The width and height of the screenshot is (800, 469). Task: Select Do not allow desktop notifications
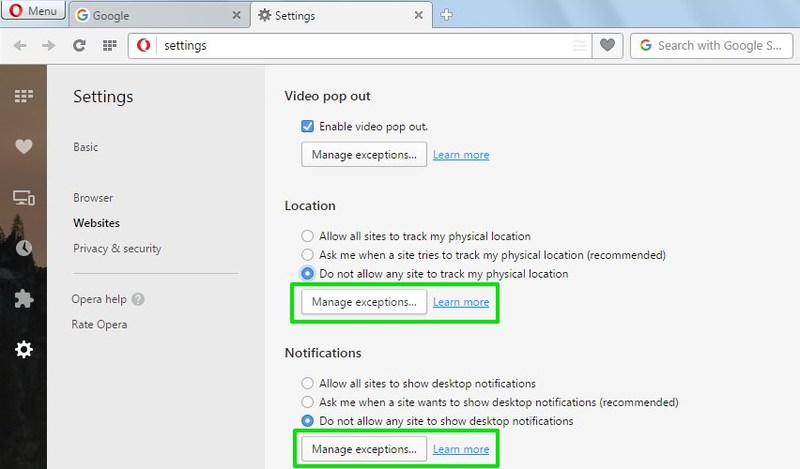pyautogui.click(x=307, y=421)
